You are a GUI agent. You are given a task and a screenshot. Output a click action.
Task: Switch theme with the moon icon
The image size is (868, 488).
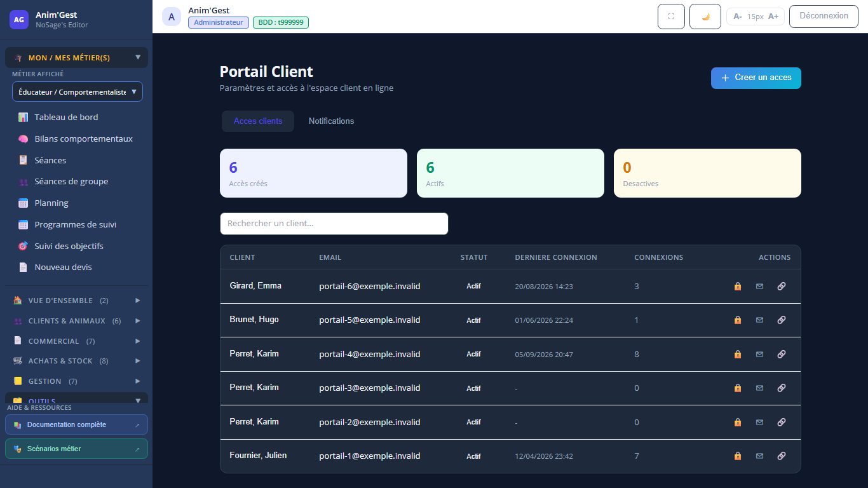(705, 17)
